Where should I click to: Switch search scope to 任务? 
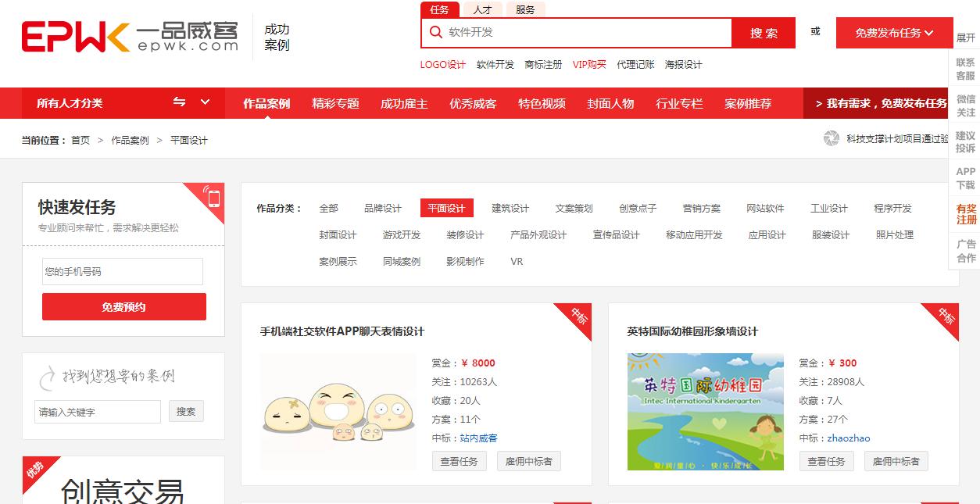439,10
